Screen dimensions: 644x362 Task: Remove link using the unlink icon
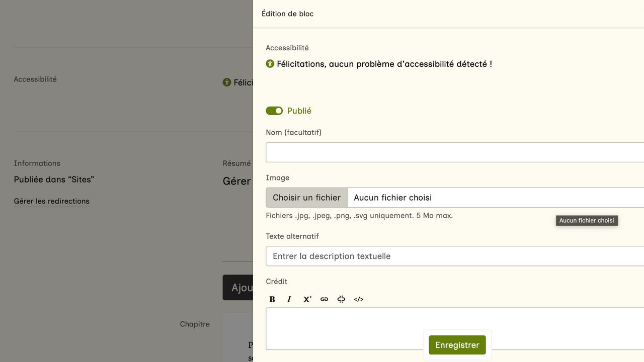click(x=341, y=299)
